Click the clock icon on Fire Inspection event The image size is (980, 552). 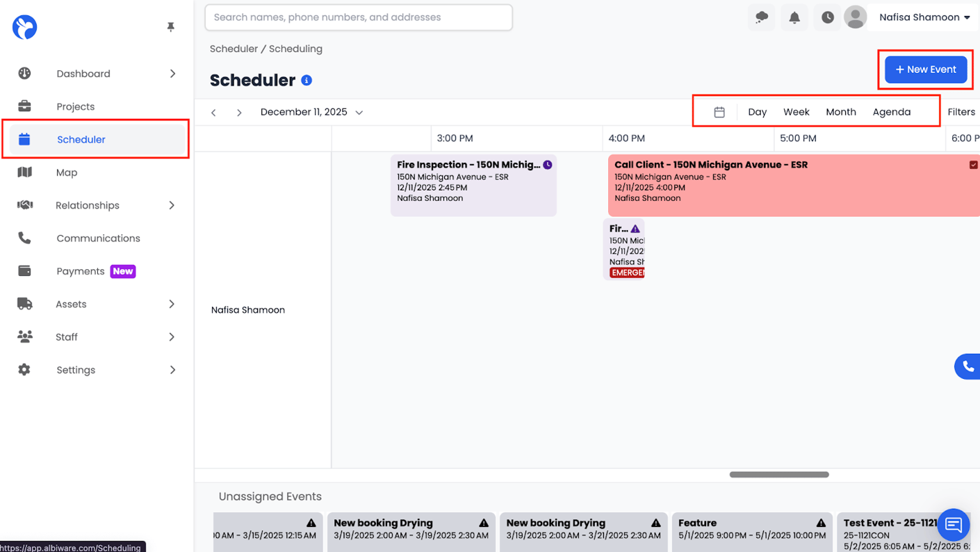[548, 165]
